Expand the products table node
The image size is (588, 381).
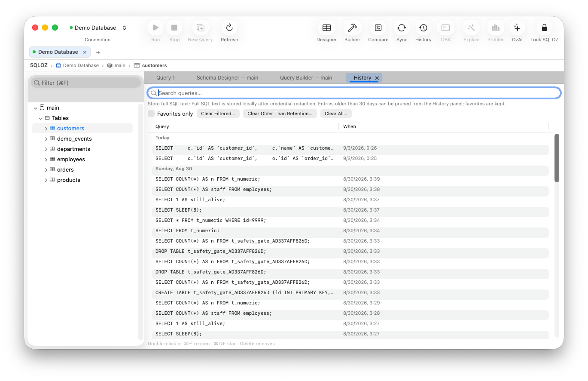(46, 180)
